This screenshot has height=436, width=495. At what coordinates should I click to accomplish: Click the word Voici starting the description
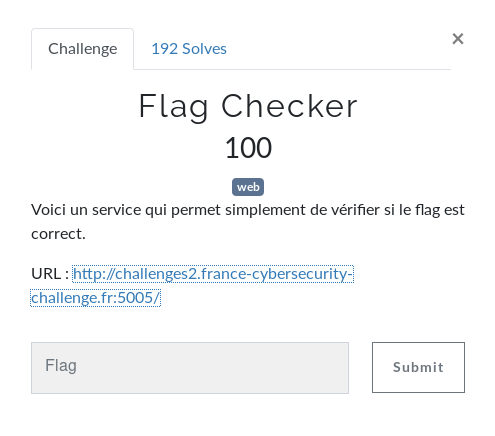tap(48, 210)
